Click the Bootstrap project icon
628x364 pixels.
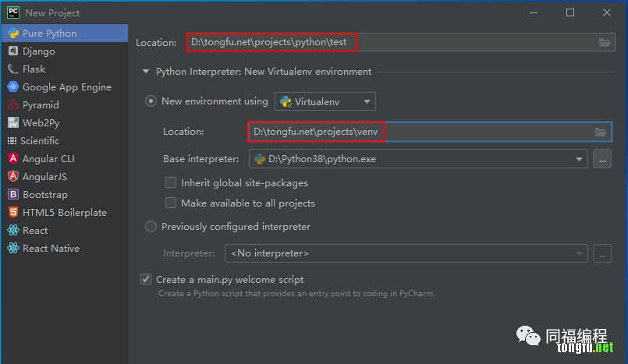(13, 194)
